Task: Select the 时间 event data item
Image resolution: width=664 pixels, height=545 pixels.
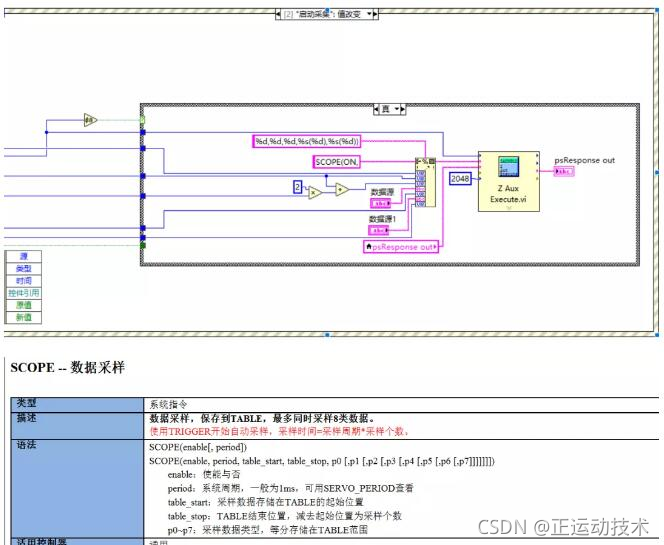Action: [24, 281]
